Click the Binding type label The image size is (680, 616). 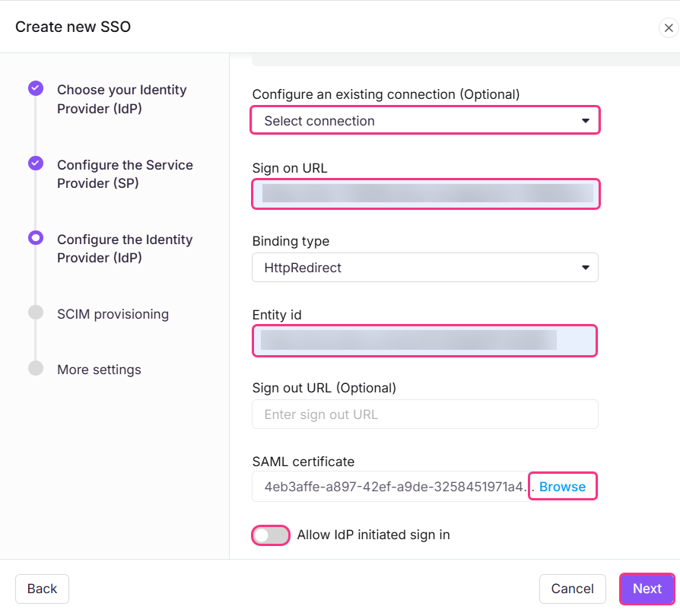pos(291,241)
